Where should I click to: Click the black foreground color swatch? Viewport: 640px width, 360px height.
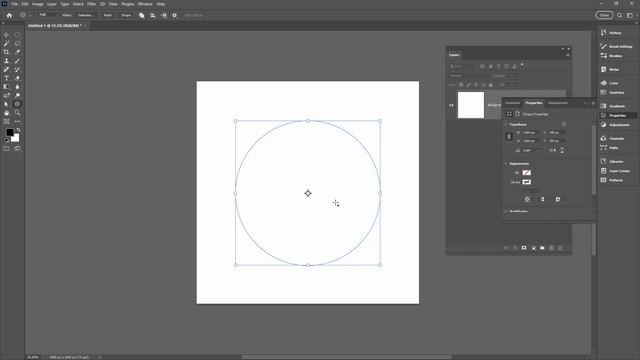tap(9, 132)
